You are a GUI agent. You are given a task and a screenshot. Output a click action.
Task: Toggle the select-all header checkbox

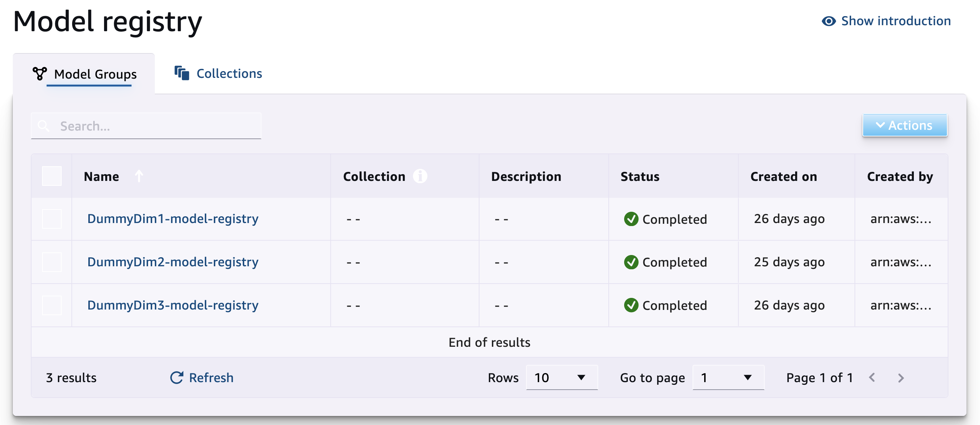pyautogui.click(x=52, y=176)
